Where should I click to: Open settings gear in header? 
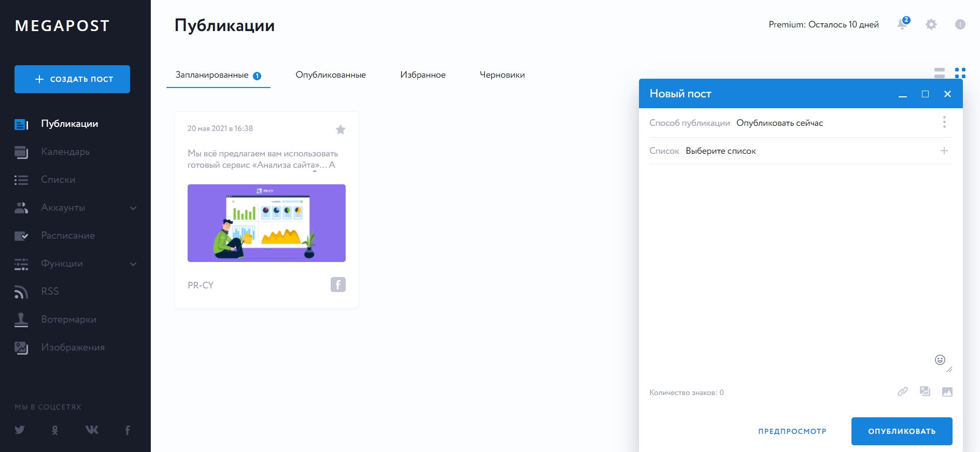point(931,24)
